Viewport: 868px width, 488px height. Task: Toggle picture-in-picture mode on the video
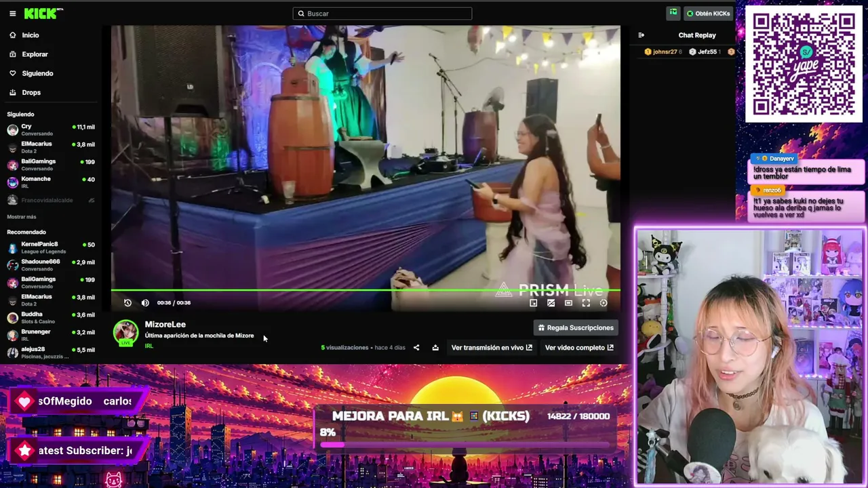pyautogui.click(x=534, y=303)
